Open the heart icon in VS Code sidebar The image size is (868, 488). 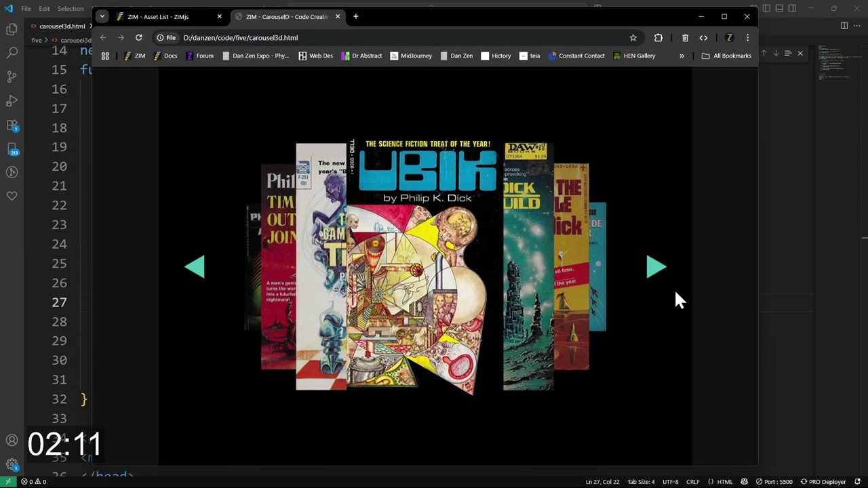pyautogui.click(x=12, y=196)
